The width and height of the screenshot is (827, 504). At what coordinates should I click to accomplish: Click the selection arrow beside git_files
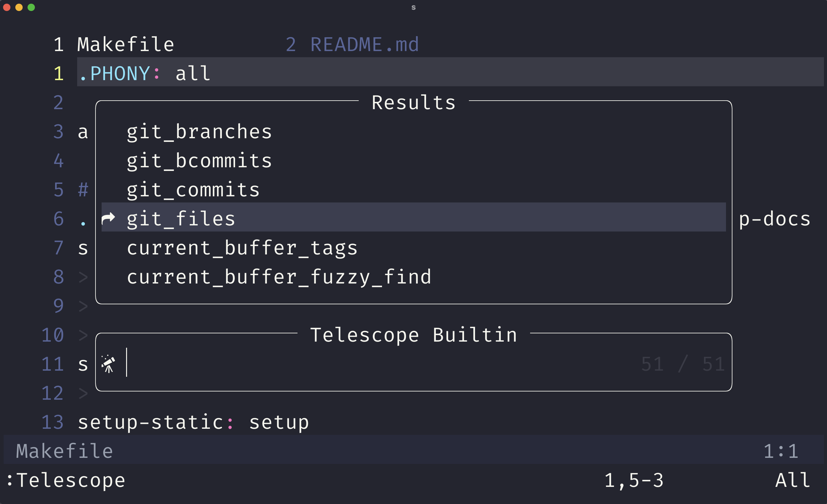click(x=108, y=218)
